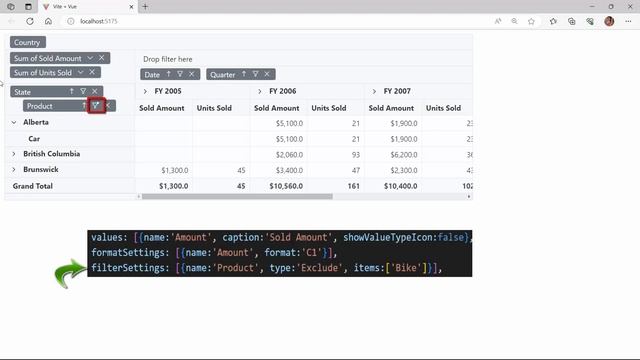The height and width of the screenshot is (360, 640).
Task: Click the scrollbar left arrow
Action: [139, 197]
